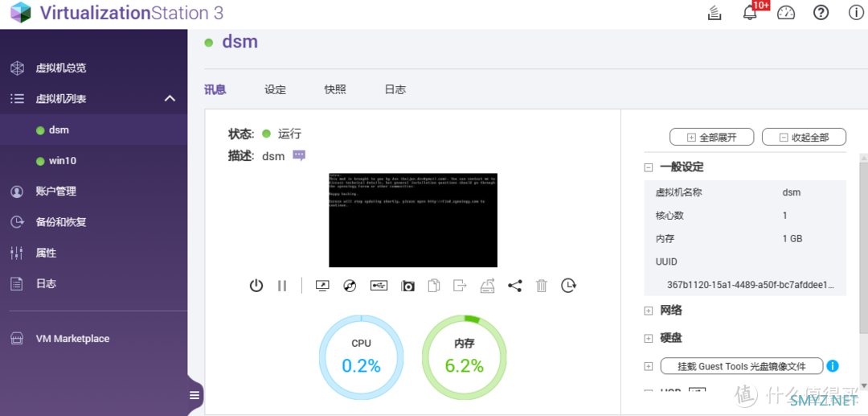Click the share VM icon
The height and width of the screenshot is (416, 868).
tap(515, 286)
